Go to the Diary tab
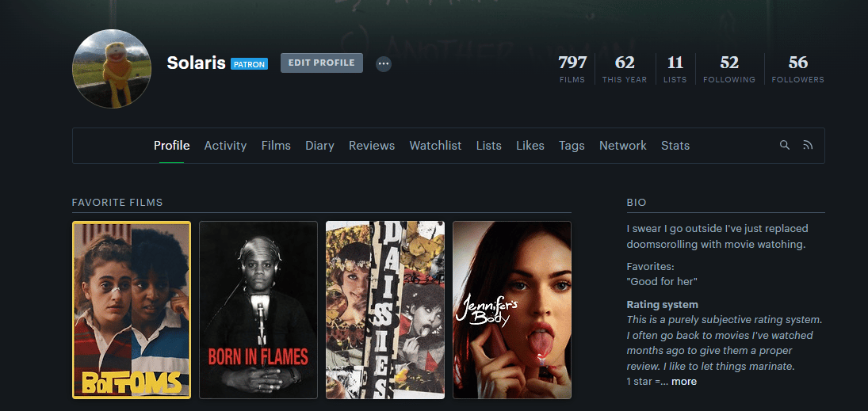 click(x=320, y=146)
